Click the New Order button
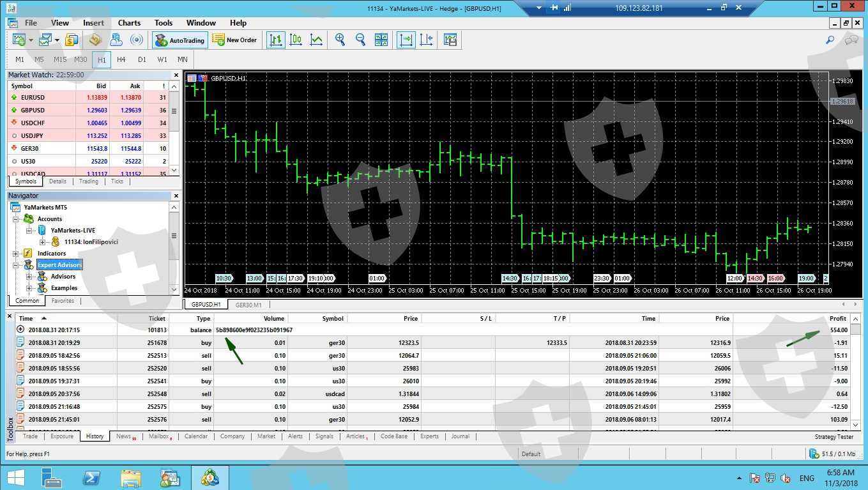 234,40
